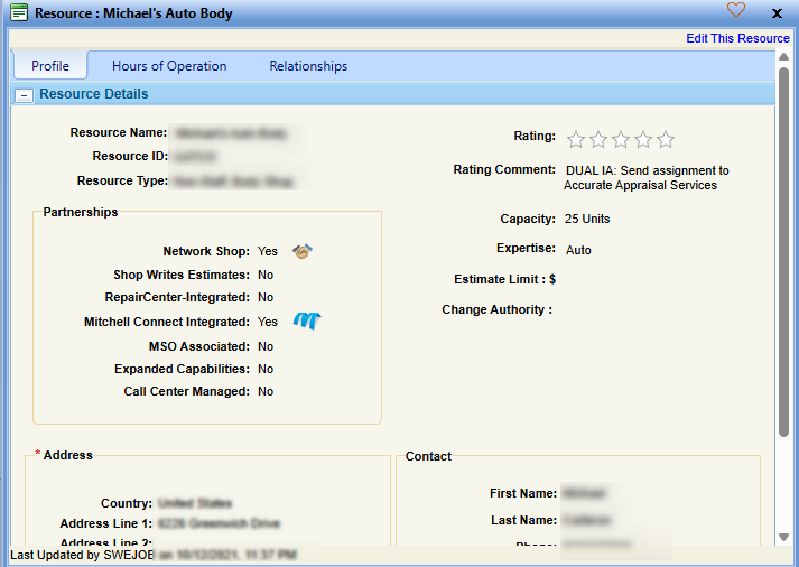Set rating to two stars
Image resolution: width=799 pixels, height=567 pixels.
click(598, 140)
